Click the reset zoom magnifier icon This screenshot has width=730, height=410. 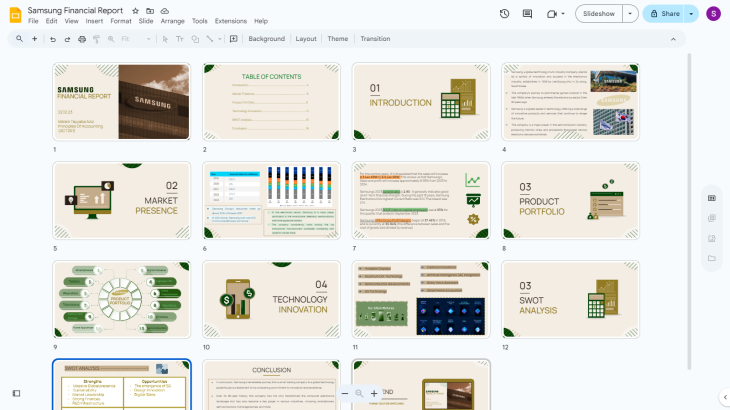(x=359, y=394)
